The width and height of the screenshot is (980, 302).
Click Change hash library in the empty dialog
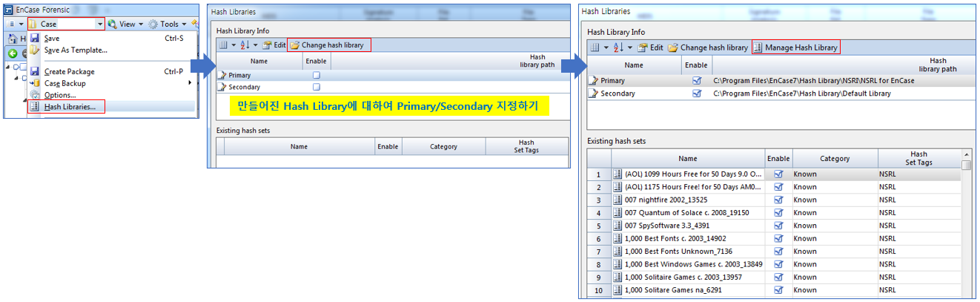pyautogui.click(x=328, y=45)
